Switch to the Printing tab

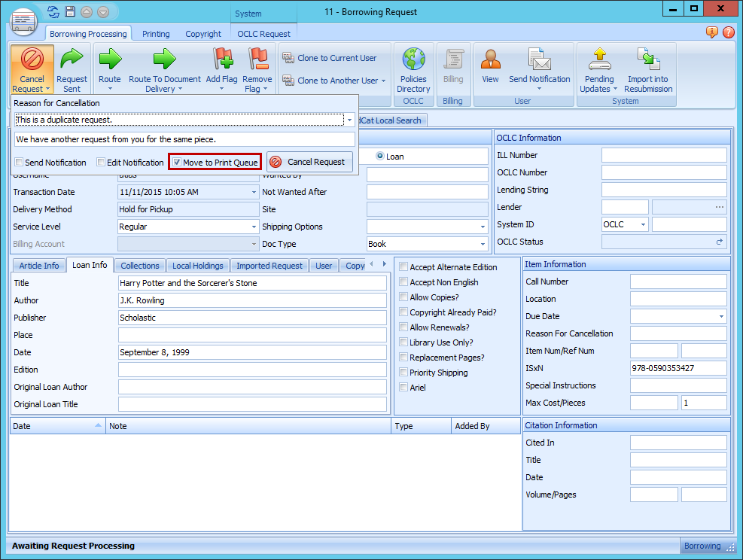click(155, 33)
